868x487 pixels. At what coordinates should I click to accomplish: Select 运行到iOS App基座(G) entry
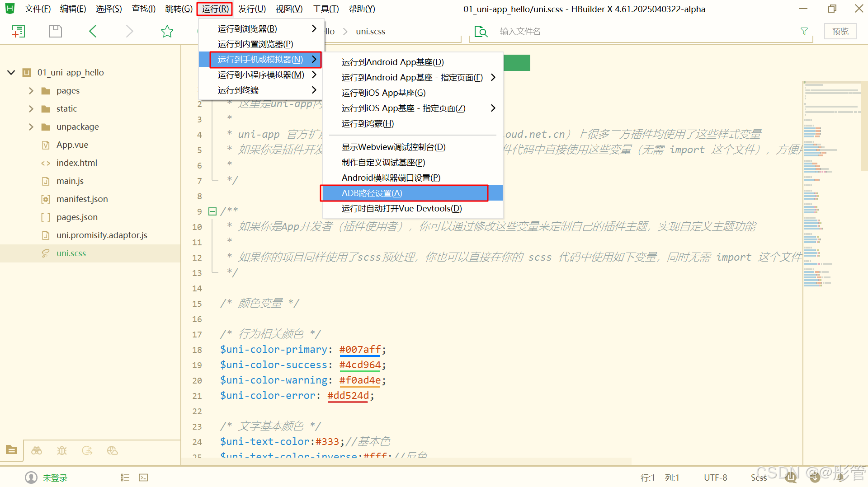(412, 93)
